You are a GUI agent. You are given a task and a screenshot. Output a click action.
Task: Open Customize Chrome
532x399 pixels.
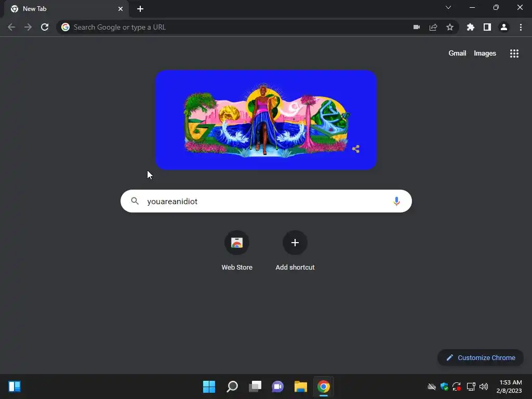pos(481,357)
